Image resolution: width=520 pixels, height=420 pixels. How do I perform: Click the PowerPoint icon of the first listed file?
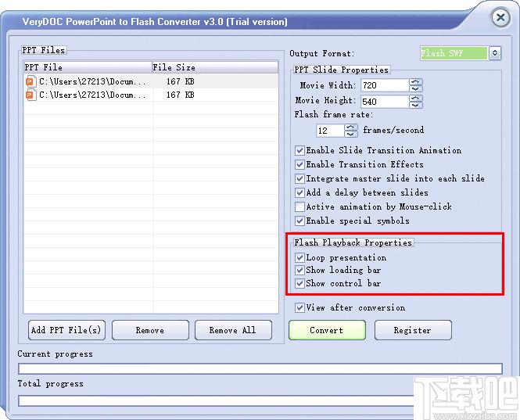pyautogui.click(x=30, y=81)
